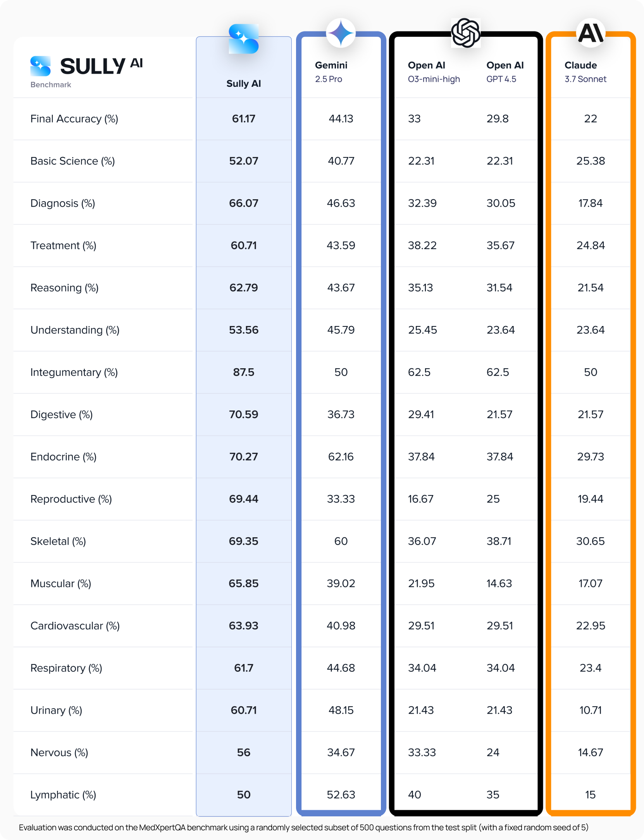Select the Gemini 2.5 Pro column header
The height and width of the screenshot is (840, 644).
coord(331,72)
